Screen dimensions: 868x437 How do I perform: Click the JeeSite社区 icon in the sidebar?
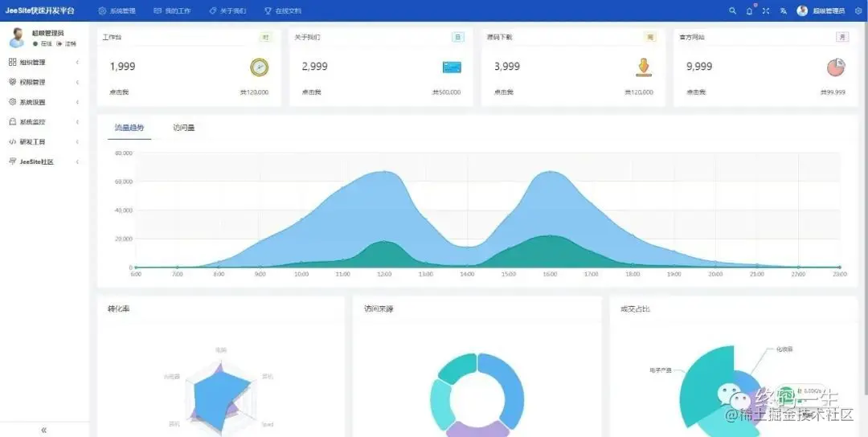coord(12,161)
